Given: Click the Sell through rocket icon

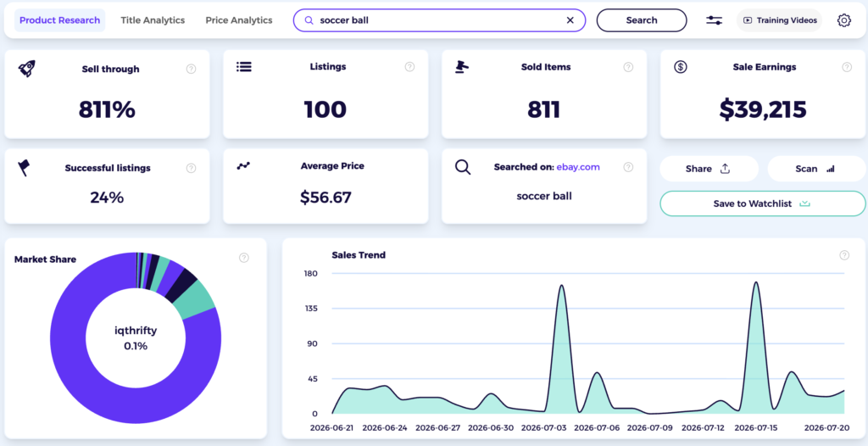Looking at the screenshot, I should point(26,69).
